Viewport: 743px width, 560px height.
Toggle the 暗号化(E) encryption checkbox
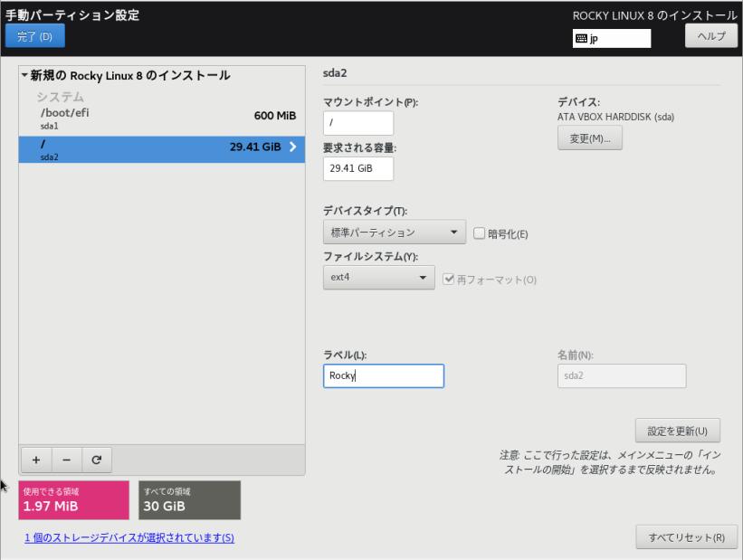click(x=479, y=233)
